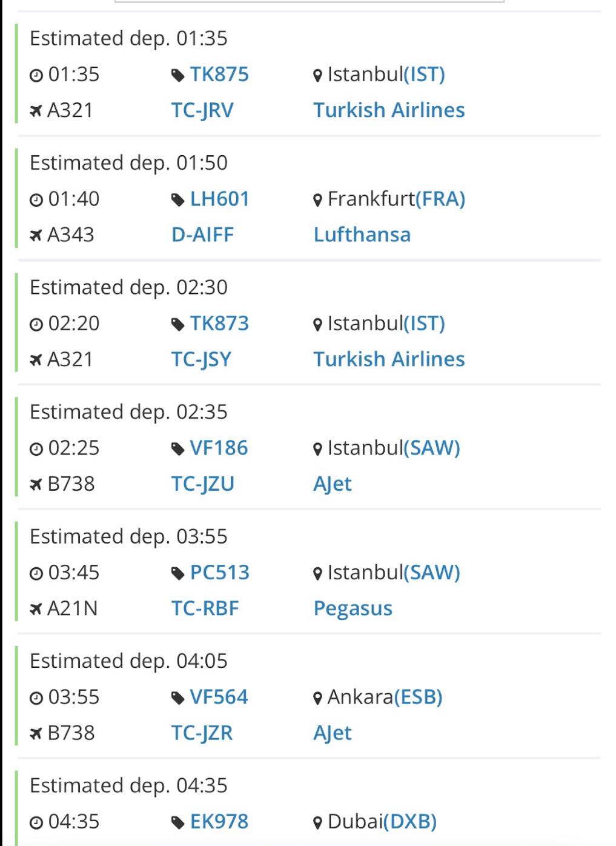Click the airplane icon beside A21N
Image resolution: width=616 pixels, height=846 pixels.
click(36, 608)
